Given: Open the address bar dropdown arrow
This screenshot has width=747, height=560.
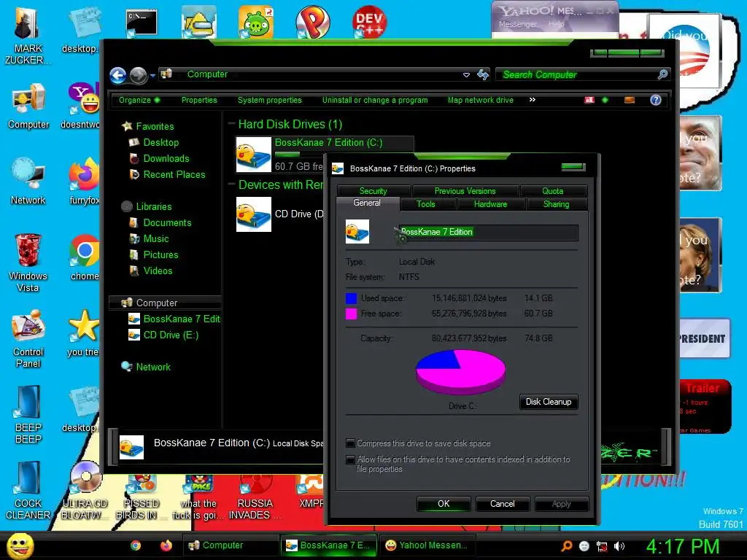Looking at the screenshot, I should click(x=466, y=75).
